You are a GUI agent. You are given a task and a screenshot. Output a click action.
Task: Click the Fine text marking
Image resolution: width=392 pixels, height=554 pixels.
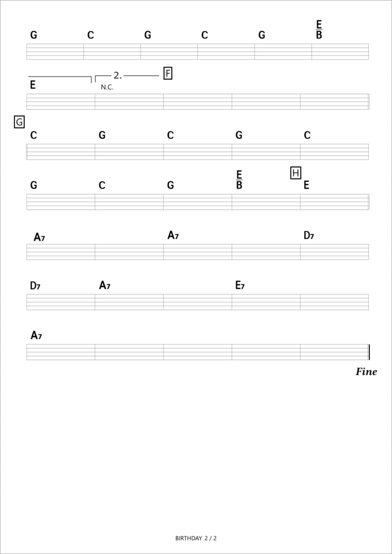pyautogui.click(x=366, y=372)
